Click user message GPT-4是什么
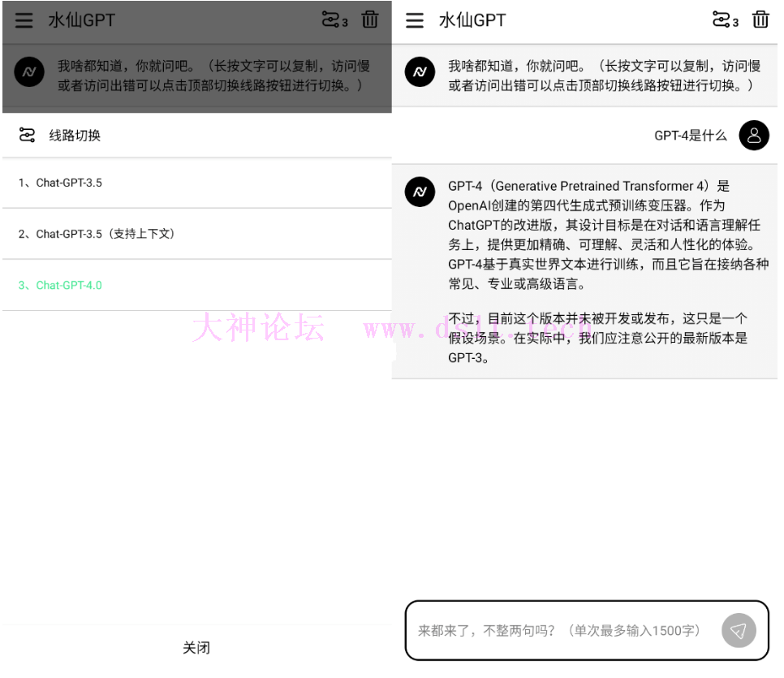The image size is (784, 678). [690, 136]
